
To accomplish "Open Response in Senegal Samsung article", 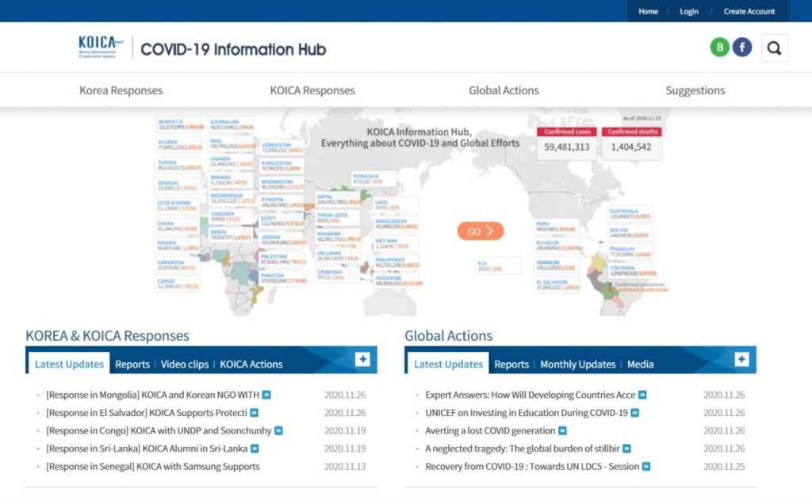I will (153, 467).
